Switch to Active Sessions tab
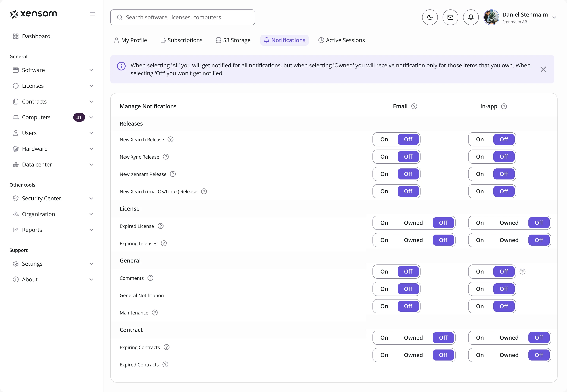This screenshot has width=567, height=392. pyautogui.click(x=341, y=40)
